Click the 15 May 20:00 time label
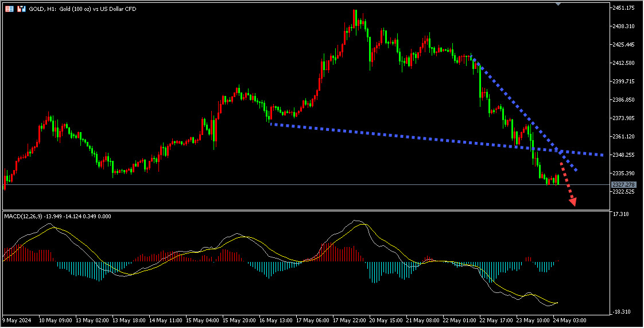This screenshot has height=328, width=644. 239,320
